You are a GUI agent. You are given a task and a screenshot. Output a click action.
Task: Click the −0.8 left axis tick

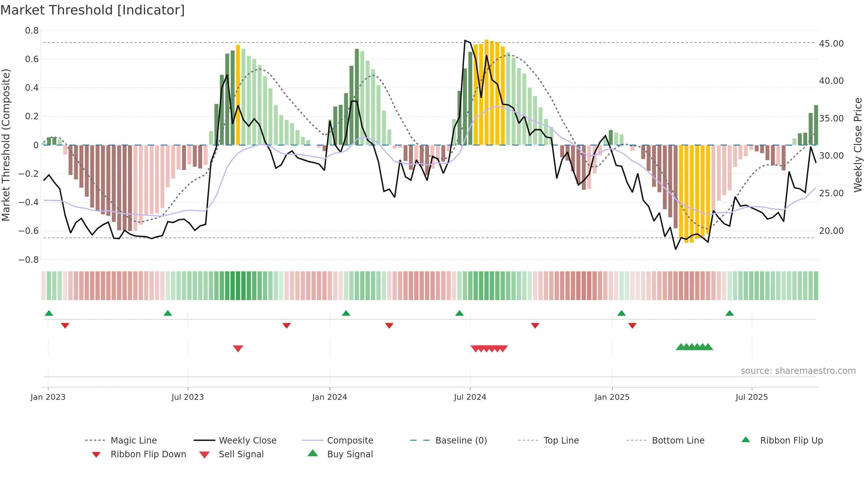[x=29, y=260]
